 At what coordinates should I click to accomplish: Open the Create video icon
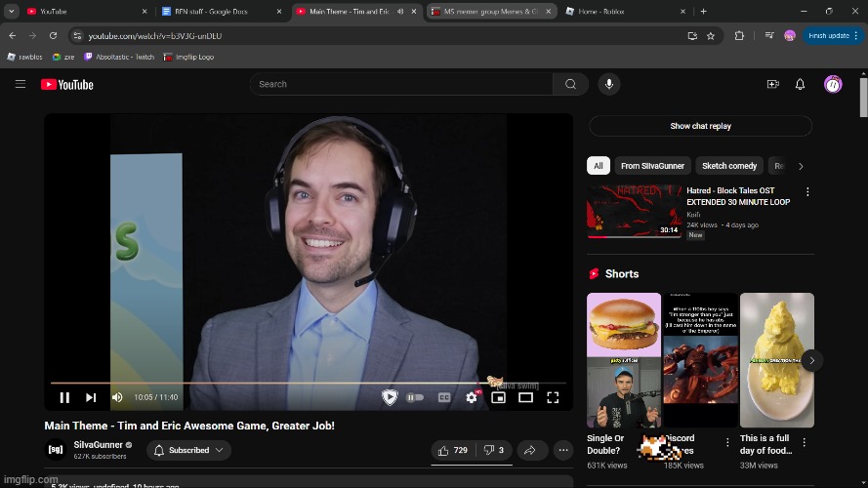point(772,84)
